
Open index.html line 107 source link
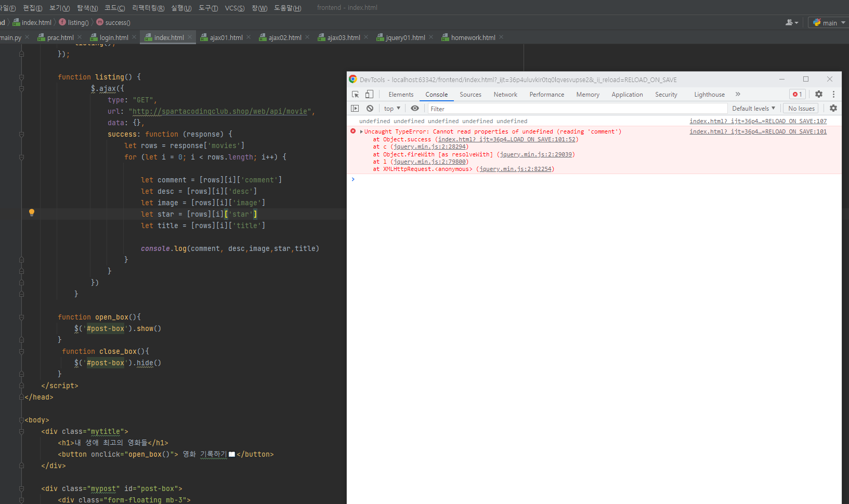coord(758,121)
